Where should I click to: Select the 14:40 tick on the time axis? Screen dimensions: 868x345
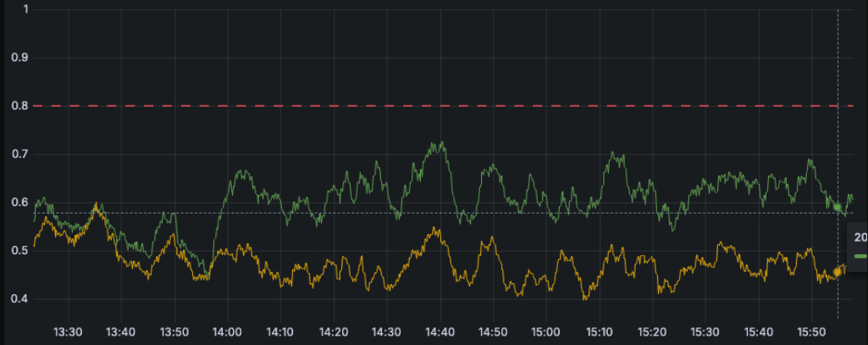tap(439, 331)
